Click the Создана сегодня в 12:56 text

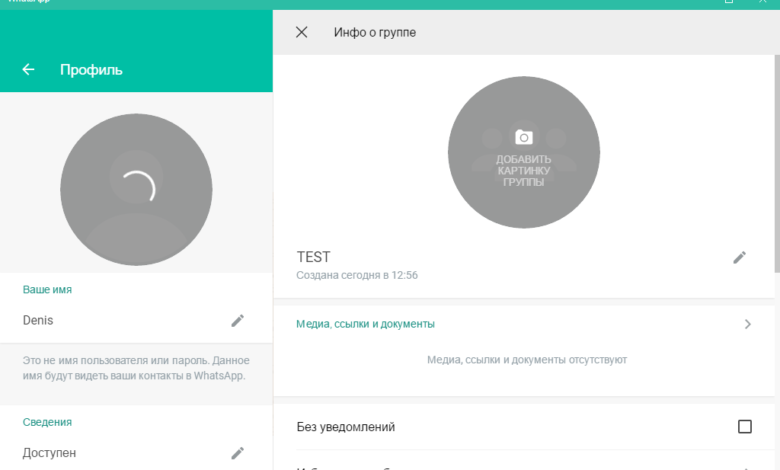tap(357, 275)
